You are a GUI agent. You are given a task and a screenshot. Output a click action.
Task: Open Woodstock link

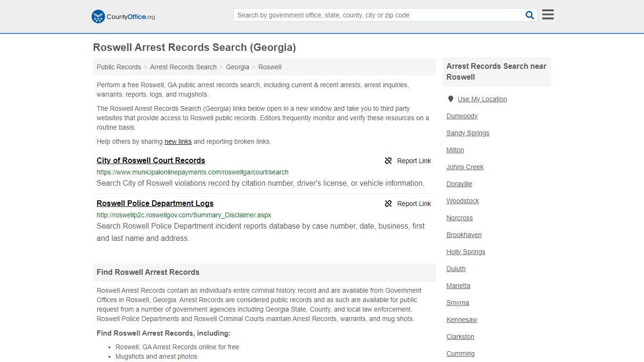pos(462,201)
